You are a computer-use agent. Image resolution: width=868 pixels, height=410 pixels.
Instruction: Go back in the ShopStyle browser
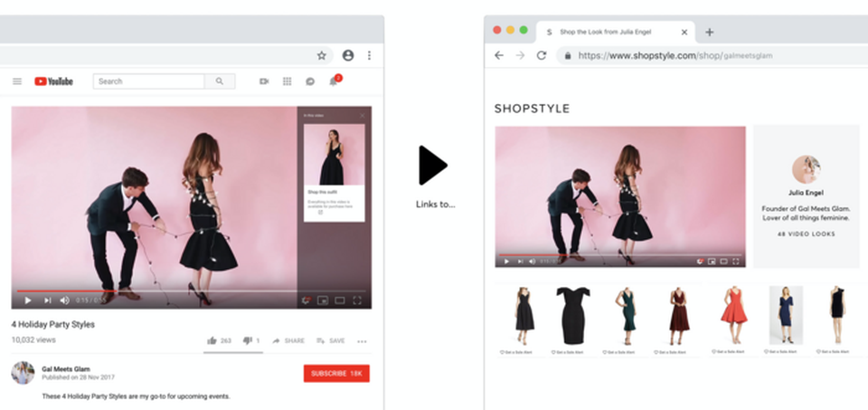coord(499,55)
